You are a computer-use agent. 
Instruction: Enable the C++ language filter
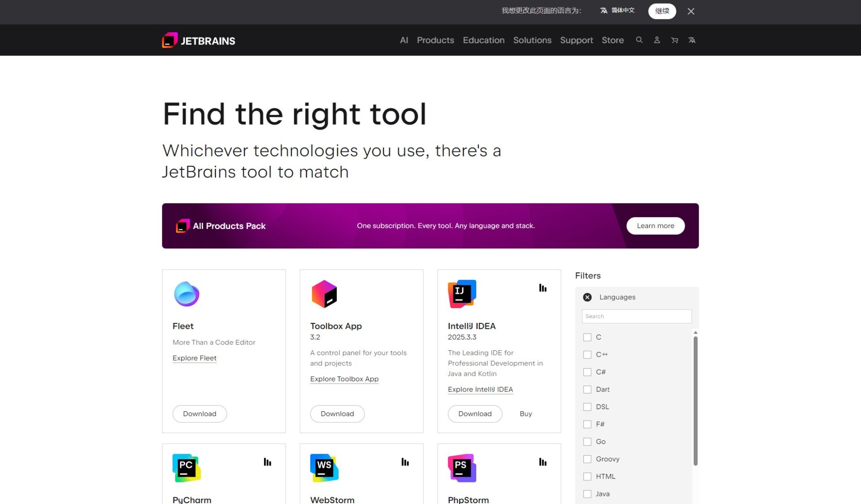point(587,354)
